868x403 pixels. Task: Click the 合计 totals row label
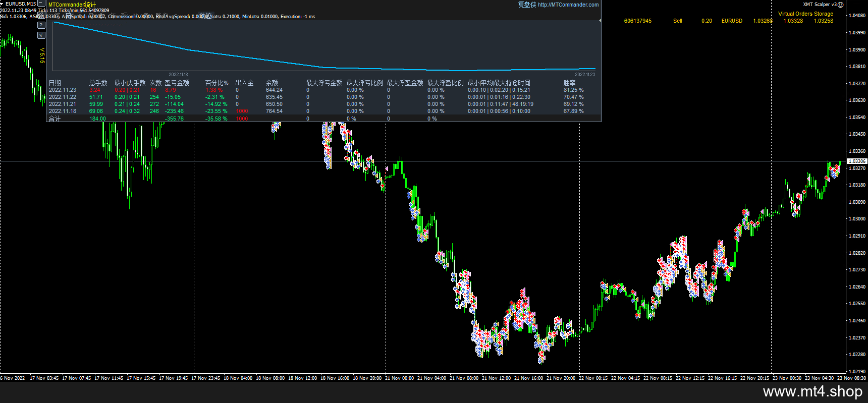55,119
